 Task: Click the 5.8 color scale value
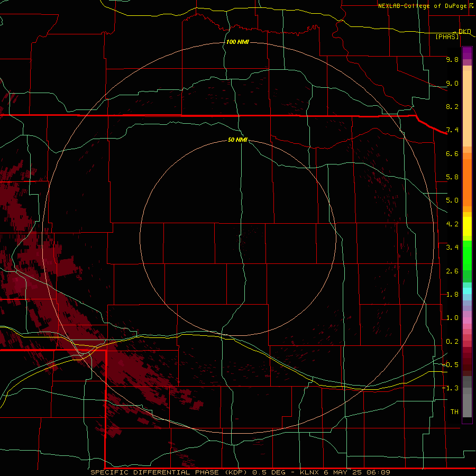tap(452, 177)
